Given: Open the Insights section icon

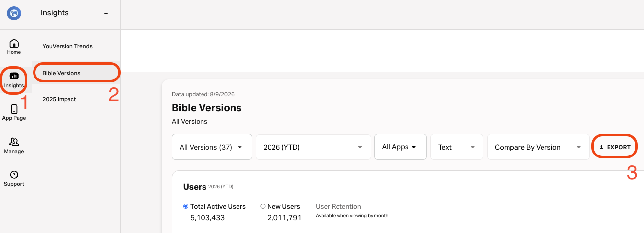Looking at the screenshot, I should pyautogui.click(x=14, y=76).
